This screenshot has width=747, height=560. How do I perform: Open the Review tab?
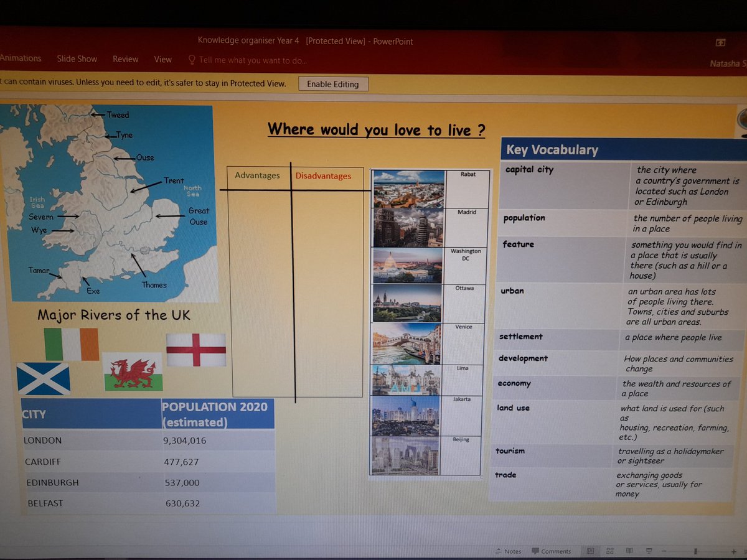click(126, 59)
